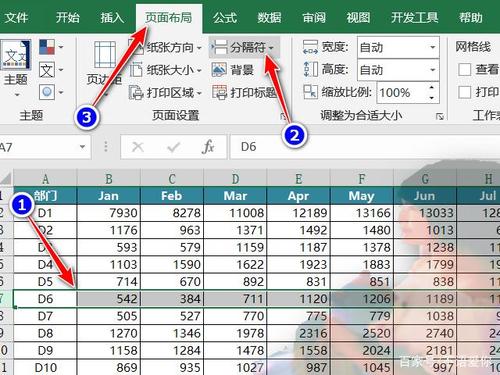The image size is (500, 375).
Task: Select column F header
Action: [362, 179]
